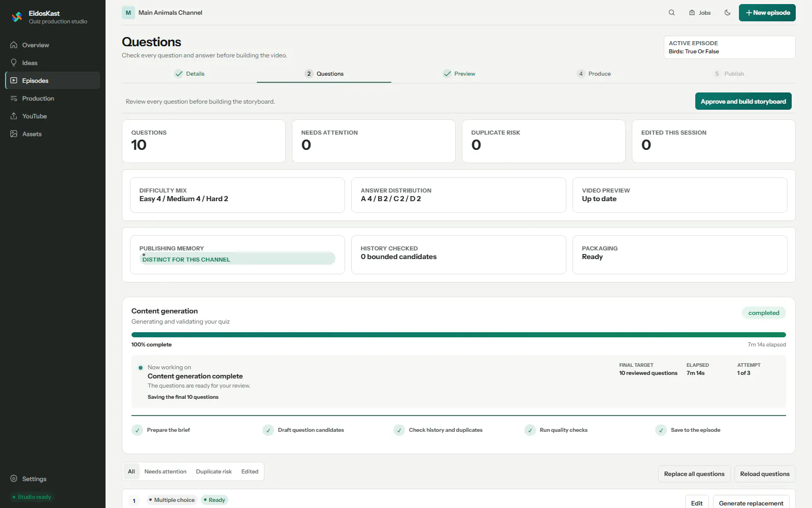This screenshot has height=508, width=812.
Task: Click the Overview home icon
Action: [14, 45]
